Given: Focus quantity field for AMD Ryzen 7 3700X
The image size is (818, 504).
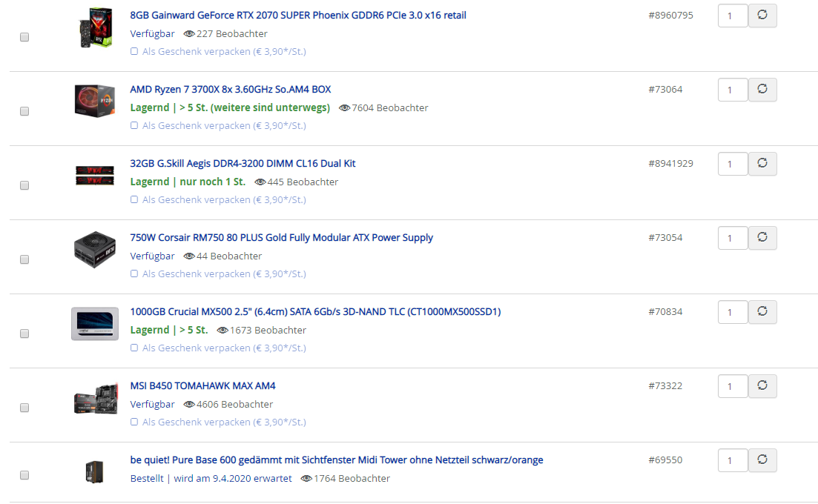Looking at the screenshot, I should click(x=733, y=90).
